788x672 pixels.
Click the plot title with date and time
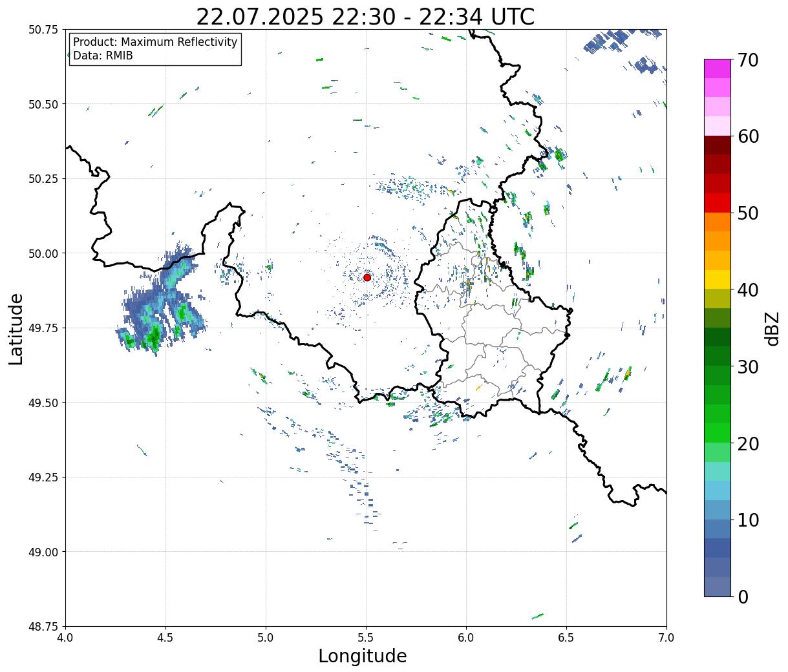(x=365, y=16)
